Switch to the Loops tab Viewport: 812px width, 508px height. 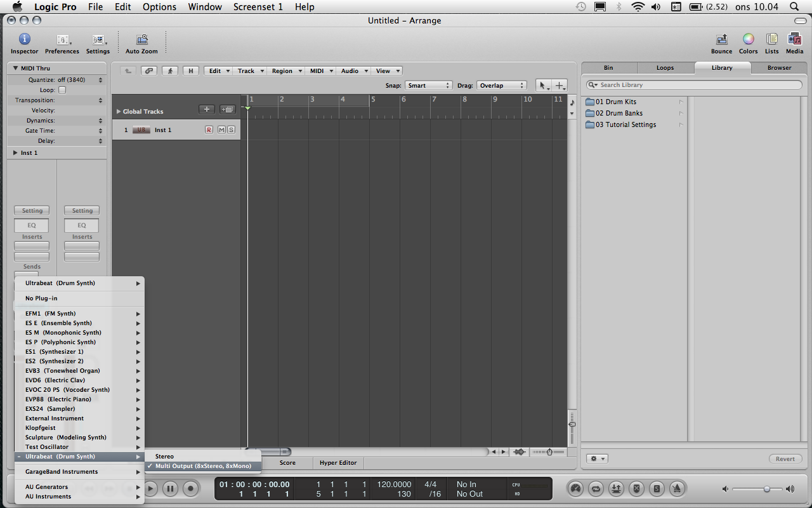click(665, 68)
